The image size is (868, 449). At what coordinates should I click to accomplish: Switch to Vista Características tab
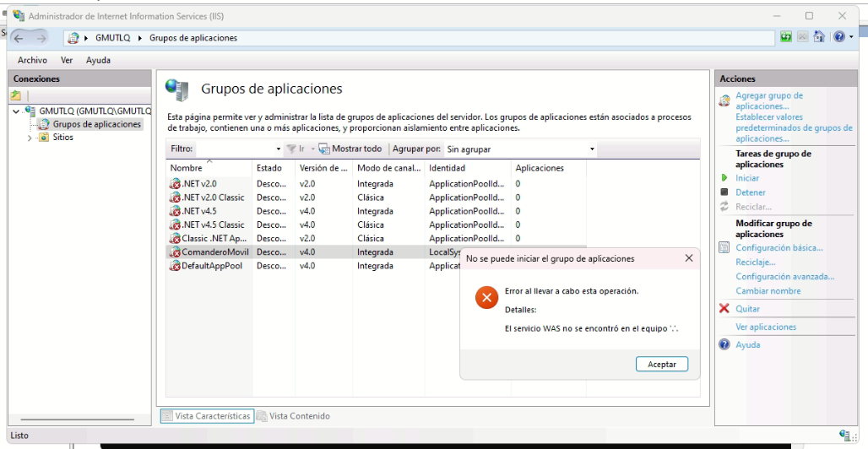[207, 416]
